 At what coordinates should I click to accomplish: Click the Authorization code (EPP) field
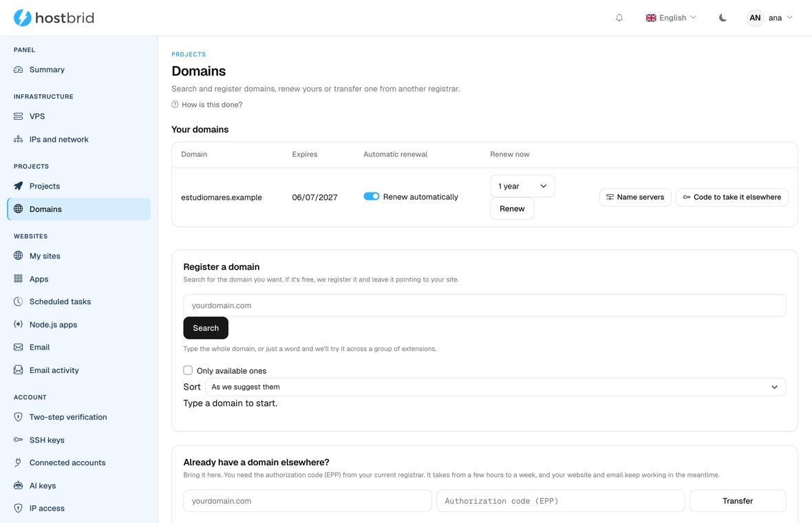560,501
